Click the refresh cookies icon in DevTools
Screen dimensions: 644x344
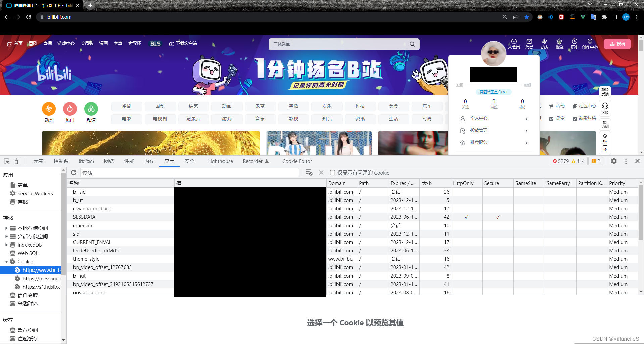[73, 173]
